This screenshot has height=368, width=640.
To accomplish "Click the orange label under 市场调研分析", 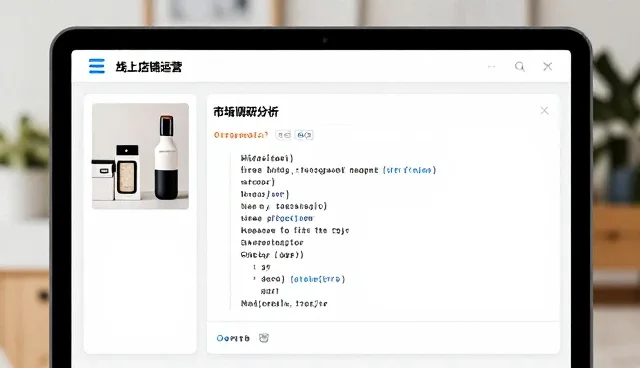I will (x=241, y=135).
